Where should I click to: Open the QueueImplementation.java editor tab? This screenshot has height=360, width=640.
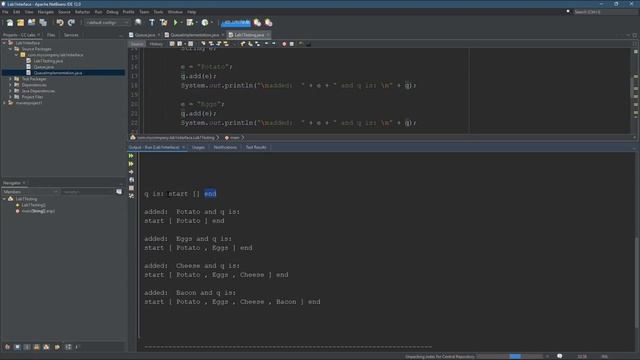195,35
